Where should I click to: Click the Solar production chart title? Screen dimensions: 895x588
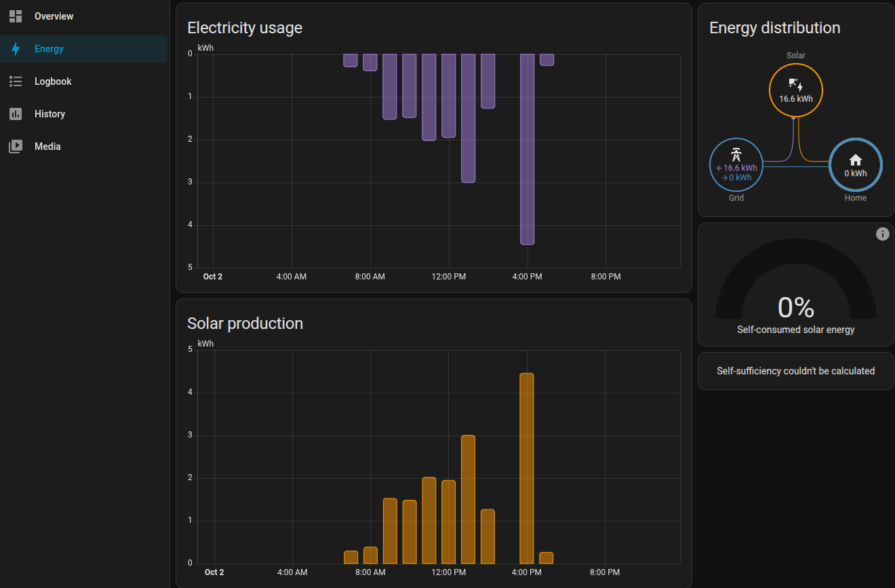245,324
